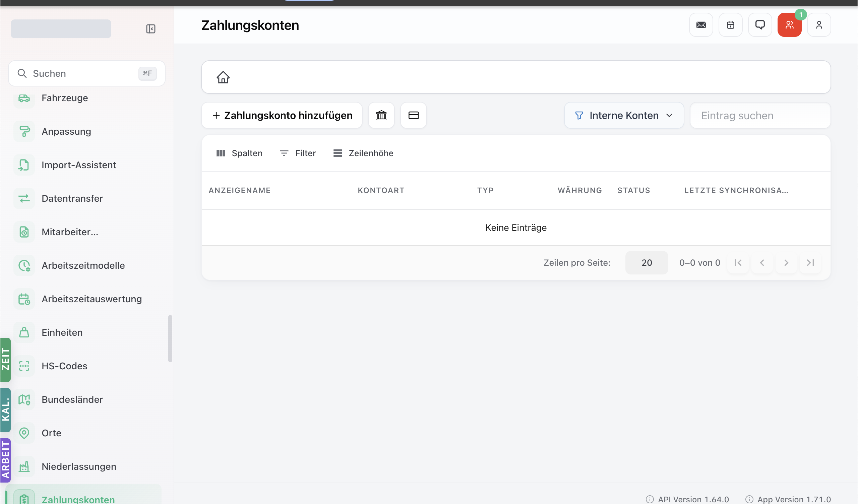Click the red users icon with badge
The image size is (858, 504).
789,25
